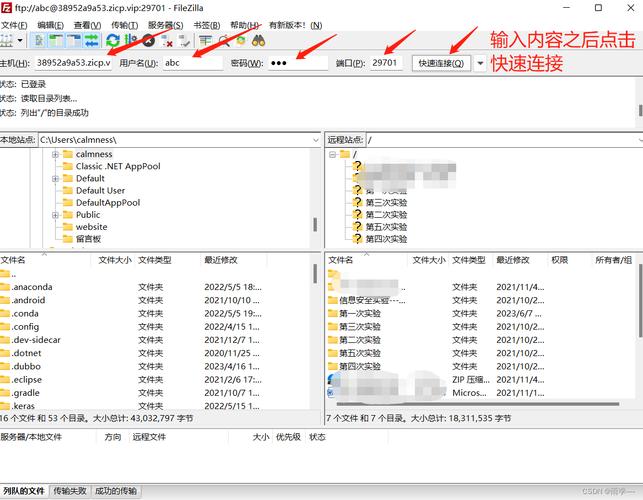The height and width of the screenshot is (500, 643).
Task: Select 第五次实验 in the remote tree
Action: click(386, 227)
